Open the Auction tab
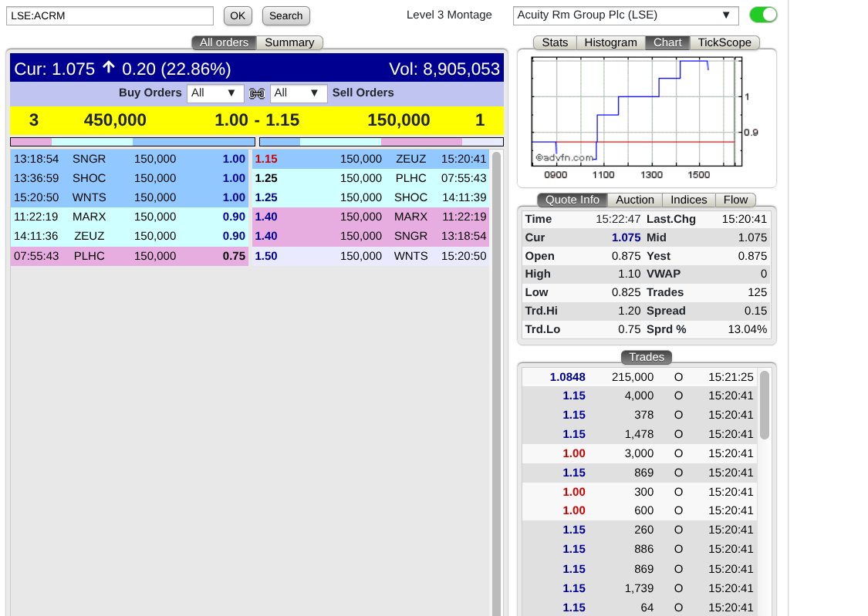868x616 pixels. [x=635, y=200]
